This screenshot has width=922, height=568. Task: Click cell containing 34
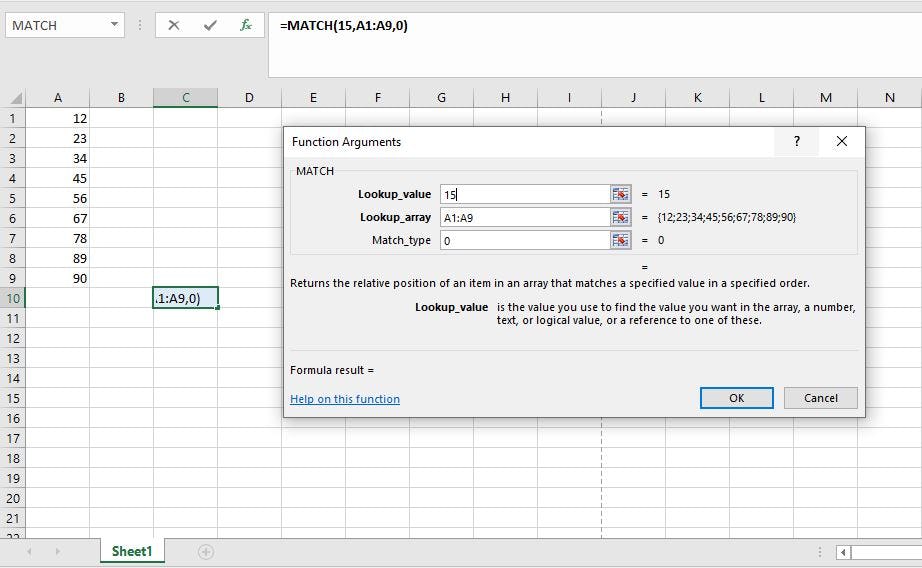coord(58,158)
